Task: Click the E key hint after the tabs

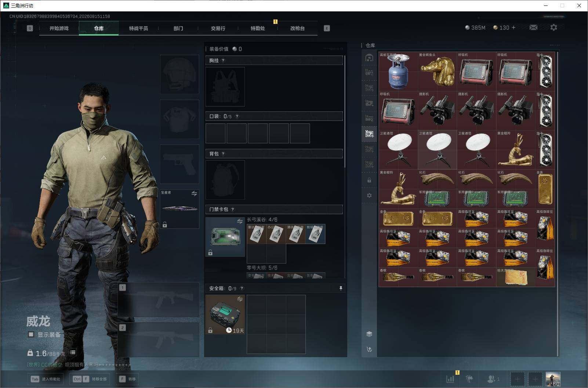Action: (327, 28)
